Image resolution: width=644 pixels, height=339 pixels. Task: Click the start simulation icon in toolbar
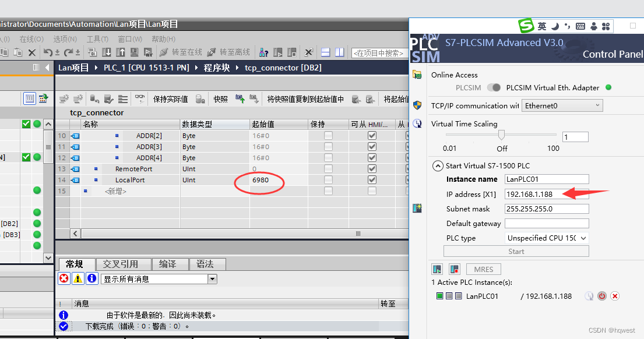pos(134,52)
